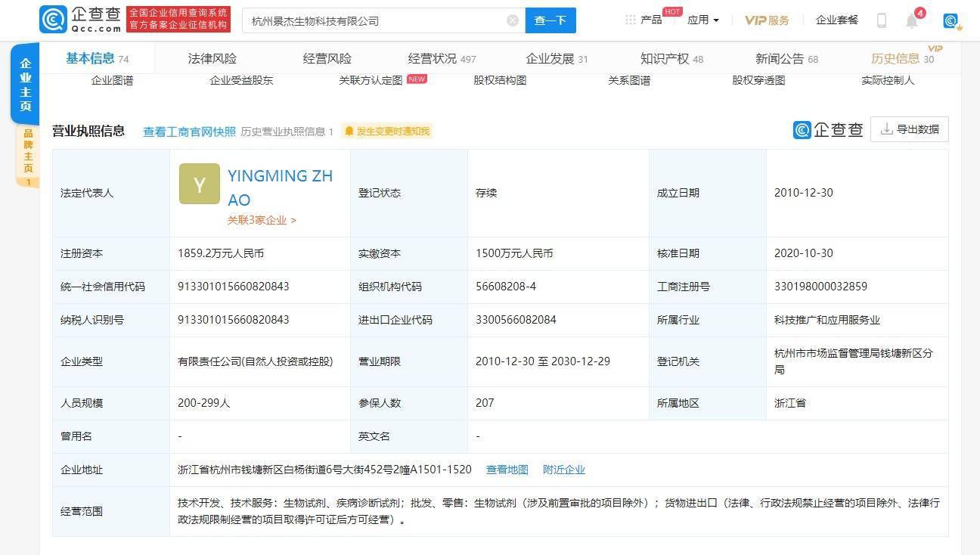Viewport: 980px width, 555px height.
Task: Select the 企业主页 side tab
Action: [x=26, y=84]
